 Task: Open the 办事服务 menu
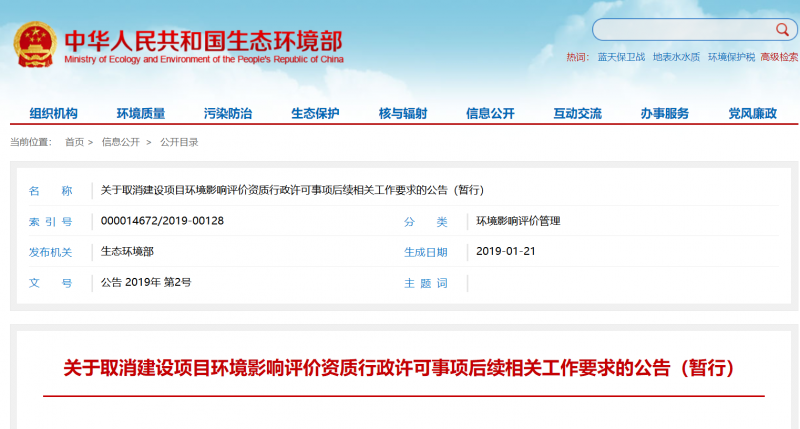point(665,113)
